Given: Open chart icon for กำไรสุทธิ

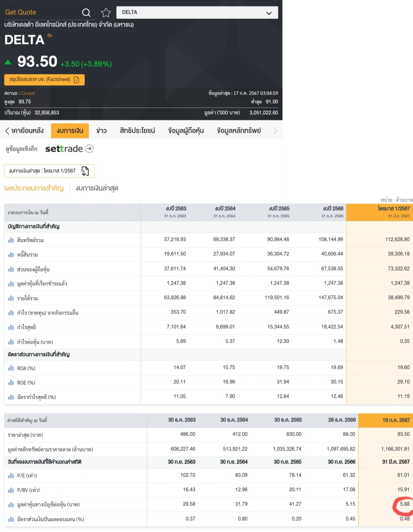Looking at the screenshot, I should (x=11, y=327).
